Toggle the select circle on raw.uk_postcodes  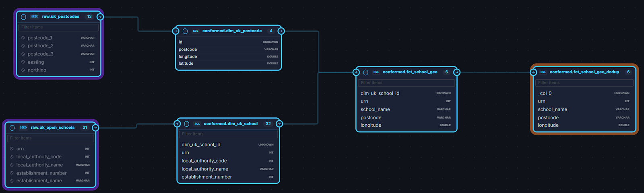point(23,17)
